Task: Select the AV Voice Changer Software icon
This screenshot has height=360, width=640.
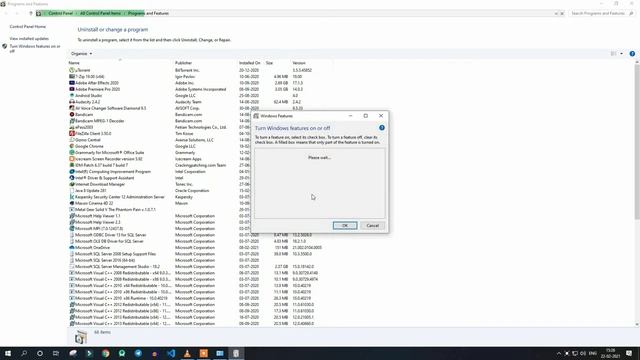Action: pyautogui.click(x=72, y=108)
